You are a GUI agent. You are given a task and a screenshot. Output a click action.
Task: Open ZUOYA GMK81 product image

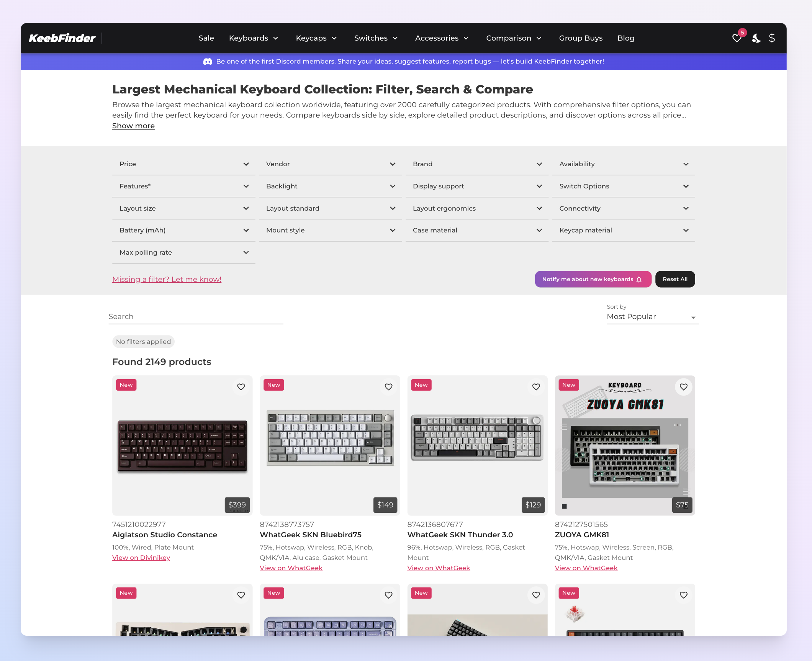click(625, 445)
